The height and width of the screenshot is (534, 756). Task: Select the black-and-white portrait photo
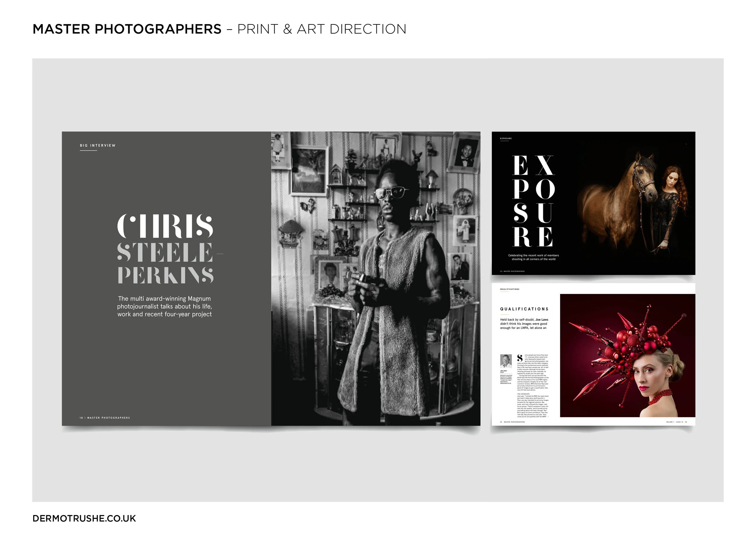[x=376, y=279]
